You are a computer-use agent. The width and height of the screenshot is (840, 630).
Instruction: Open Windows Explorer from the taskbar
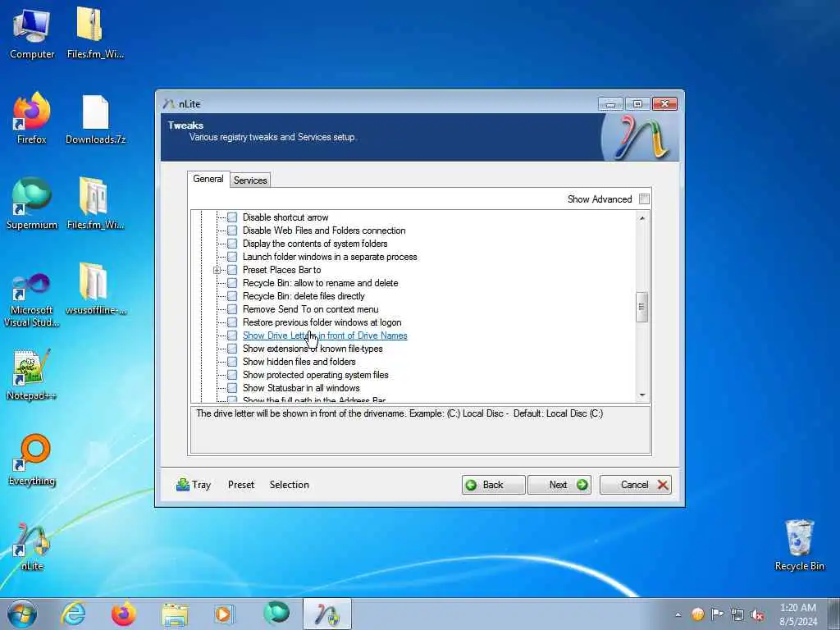[x=175, y=614]
